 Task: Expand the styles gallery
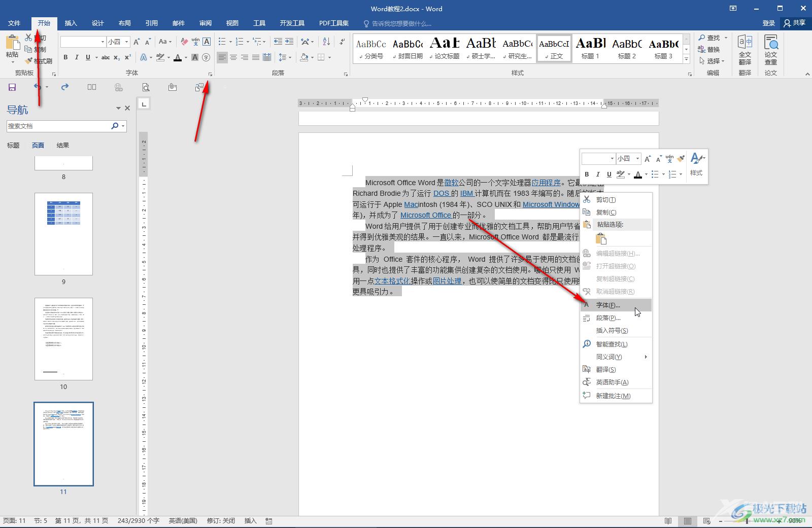[x=686, y=59]
